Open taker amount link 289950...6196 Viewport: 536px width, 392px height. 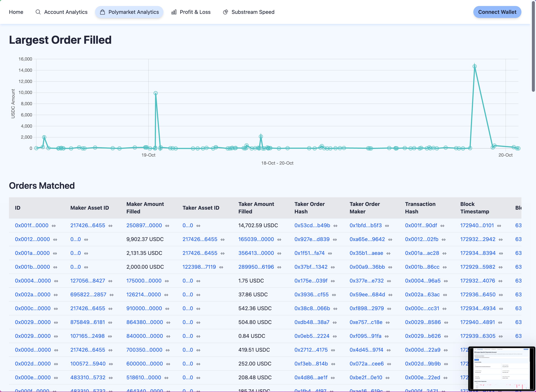point(256,267)
